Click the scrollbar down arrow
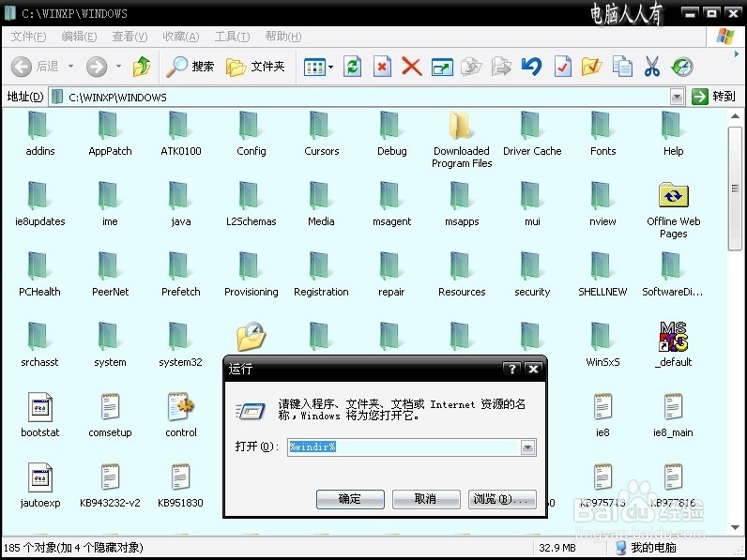This screenshot has height=560, width=747. [x=735, y=527]
